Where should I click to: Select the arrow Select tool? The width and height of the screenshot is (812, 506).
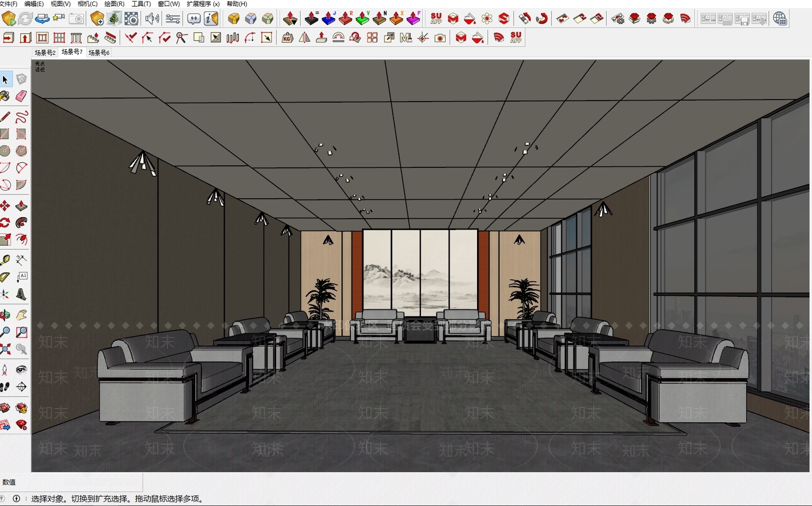pos(5,79)
